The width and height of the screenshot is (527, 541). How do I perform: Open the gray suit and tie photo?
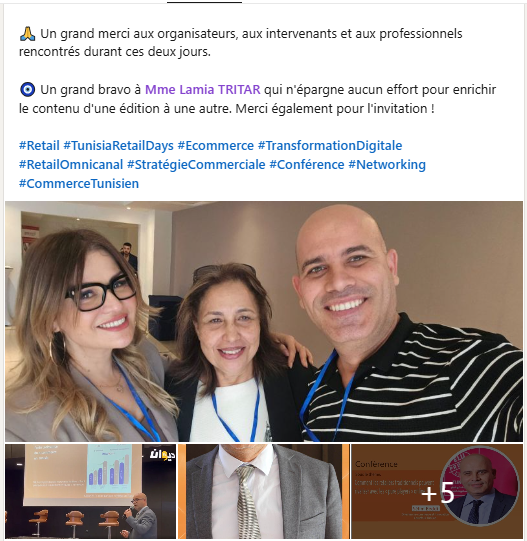pyautogui.click(x=264, y=491)
